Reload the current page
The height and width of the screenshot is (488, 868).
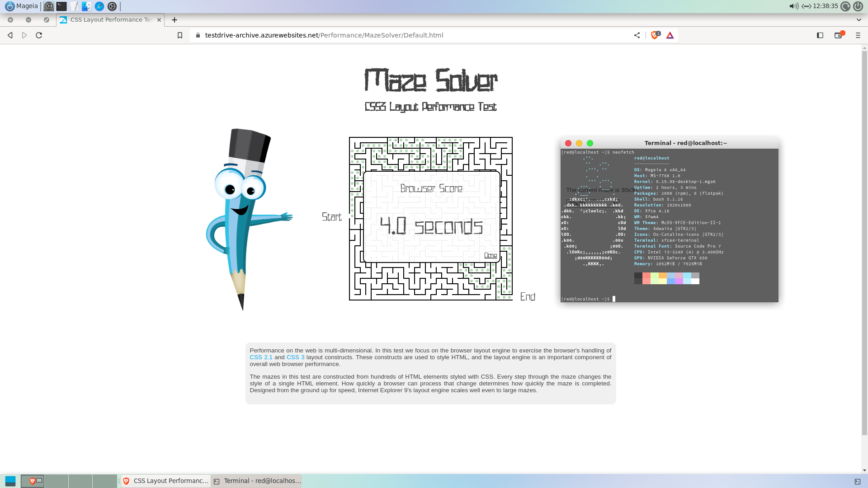pos(39,35)
